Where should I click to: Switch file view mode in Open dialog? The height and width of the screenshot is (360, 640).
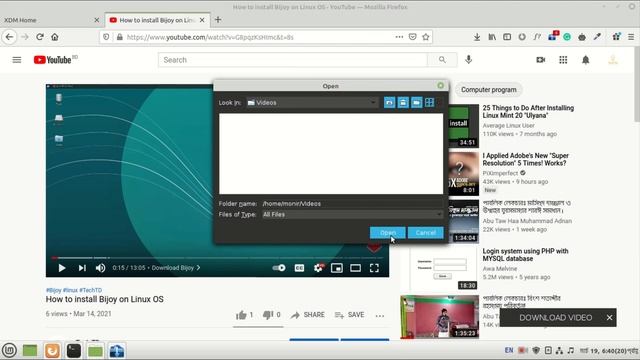pos(429,102)
